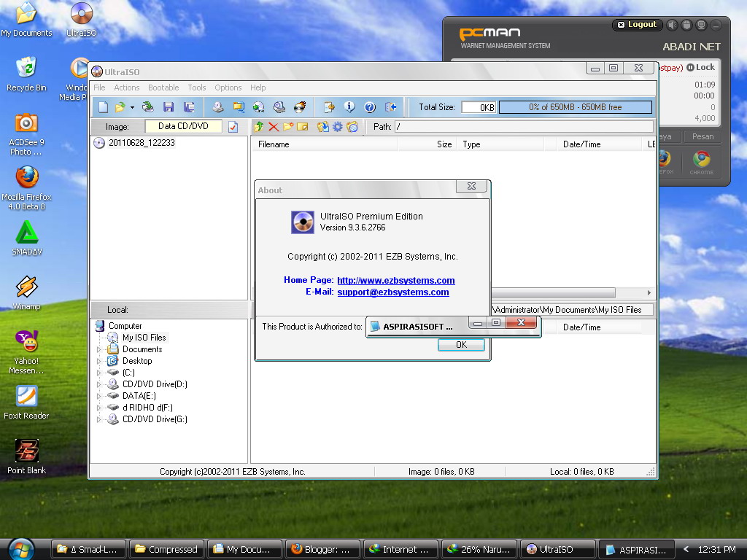Click the blue info toolbar icon

point(349,107)
